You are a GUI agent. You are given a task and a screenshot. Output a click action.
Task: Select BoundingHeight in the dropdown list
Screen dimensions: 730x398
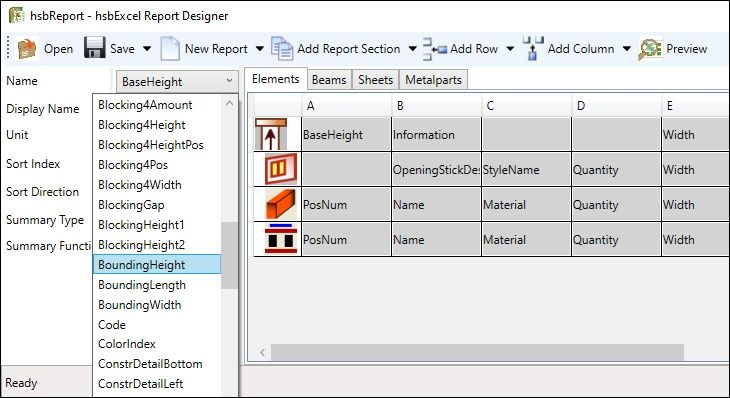156,264
